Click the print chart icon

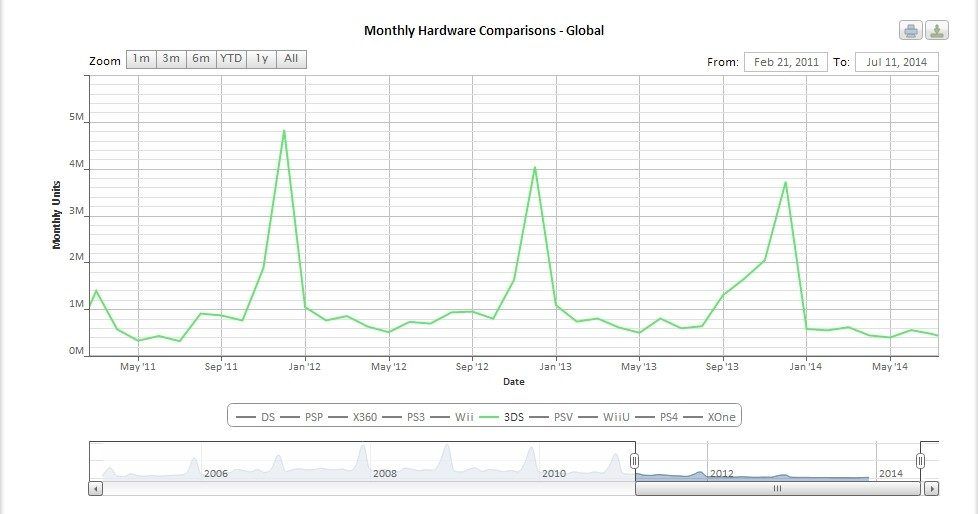(911, 30)
